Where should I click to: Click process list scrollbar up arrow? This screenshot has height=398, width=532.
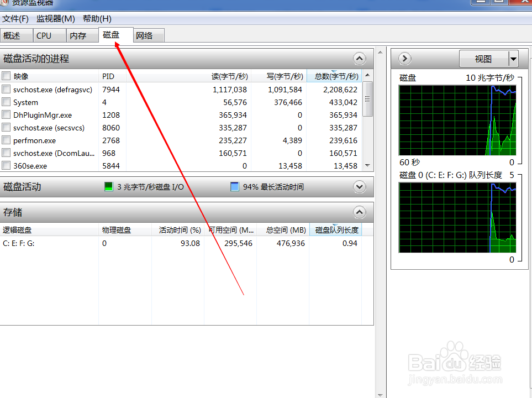[x=367, y=75]
